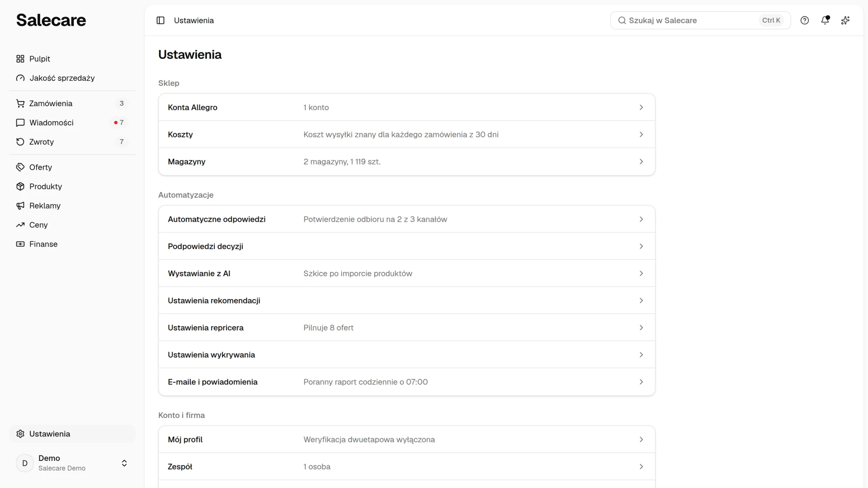This screenshot has width=868, height=488.
Task: Click the Pulpit dashboard grid icon
Action: [x=20, y=59]
